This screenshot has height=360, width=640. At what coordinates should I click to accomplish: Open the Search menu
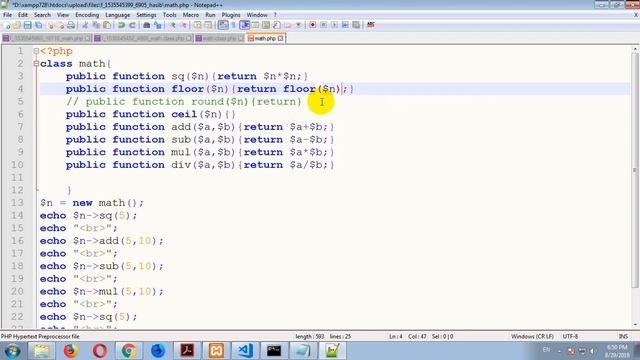tap(42, 15)
